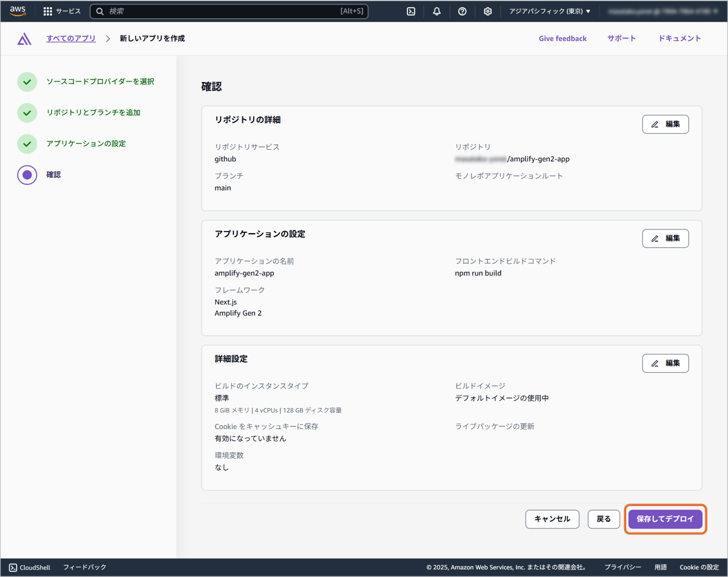Edit the リポジトリの詳細 section
The height and width of the screenshot is (577, 728).
pyautogui.click(x=665, y=124)
